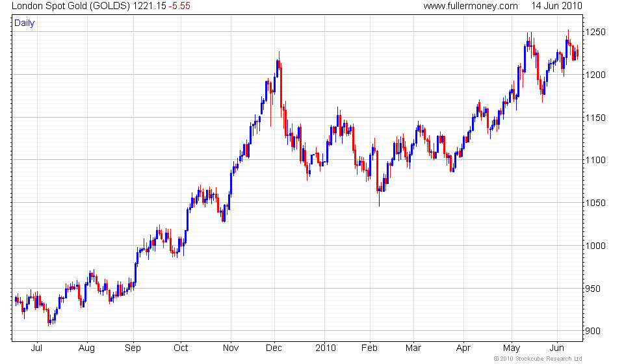Click the 1250 price axis label
This screenshot has width=637, height=364.
click(x=595, y=32)
